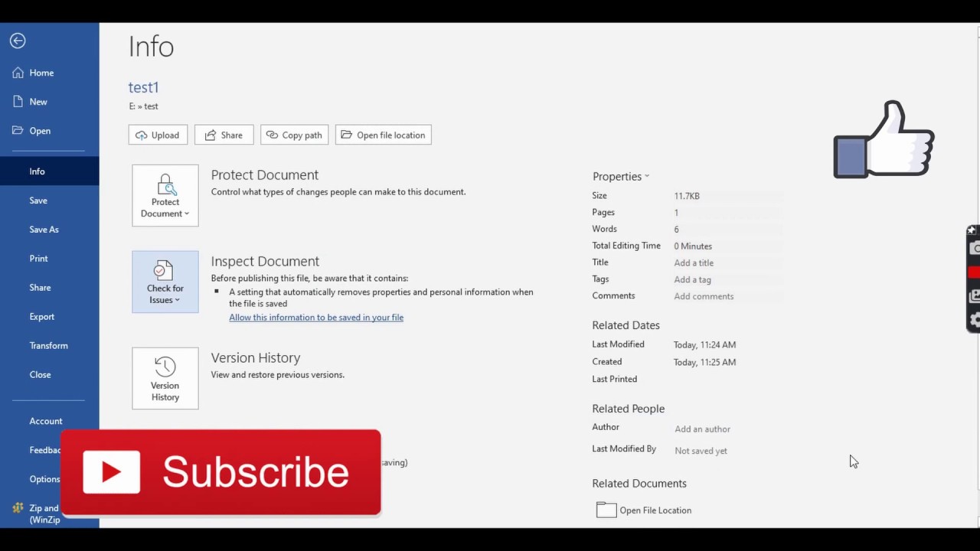Click the Open File Location link text
Image resolution: width=980 pixels, height=551 pixels.
coord(655,510)
